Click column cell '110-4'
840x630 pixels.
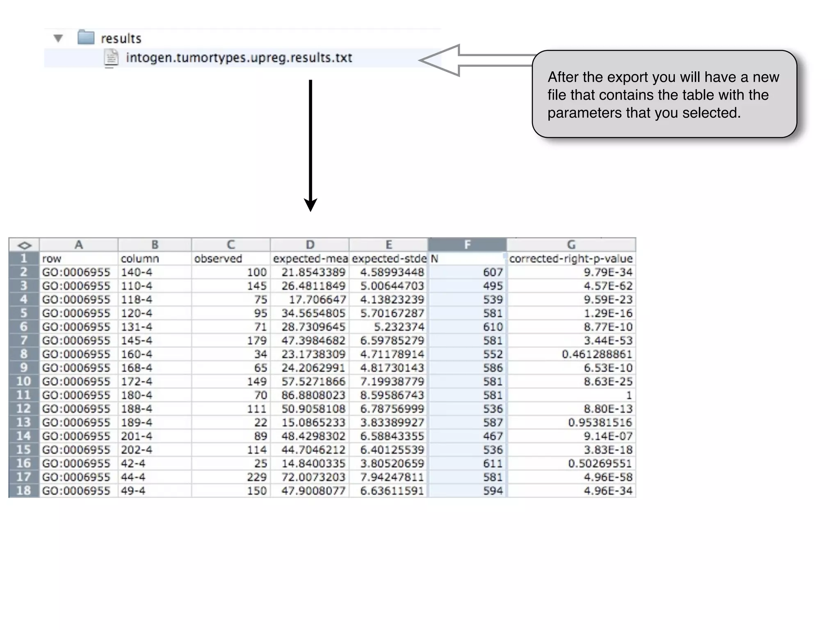tap(155, 286)
